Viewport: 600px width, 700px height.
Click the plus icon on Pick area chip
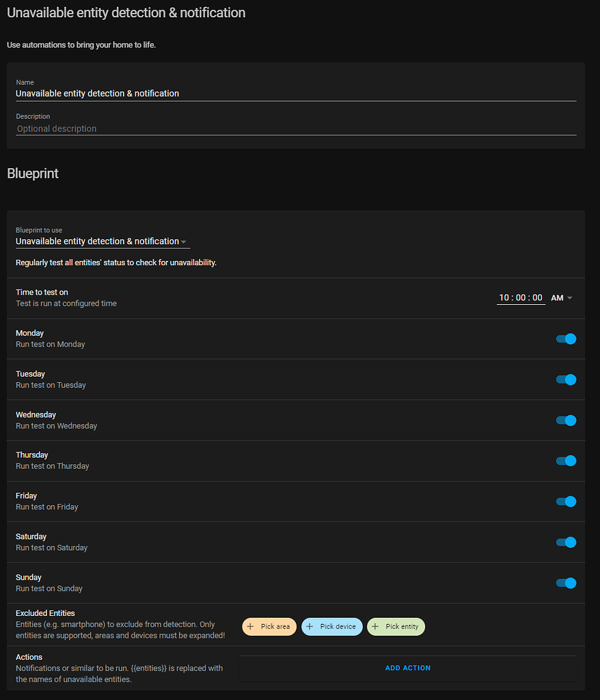point(250,626)
